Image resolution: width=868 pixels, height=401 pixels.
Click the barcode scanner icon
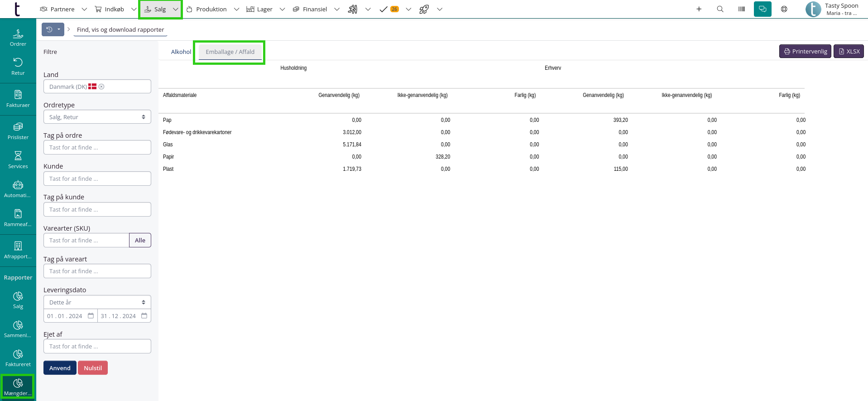click(x=741, y=9)
